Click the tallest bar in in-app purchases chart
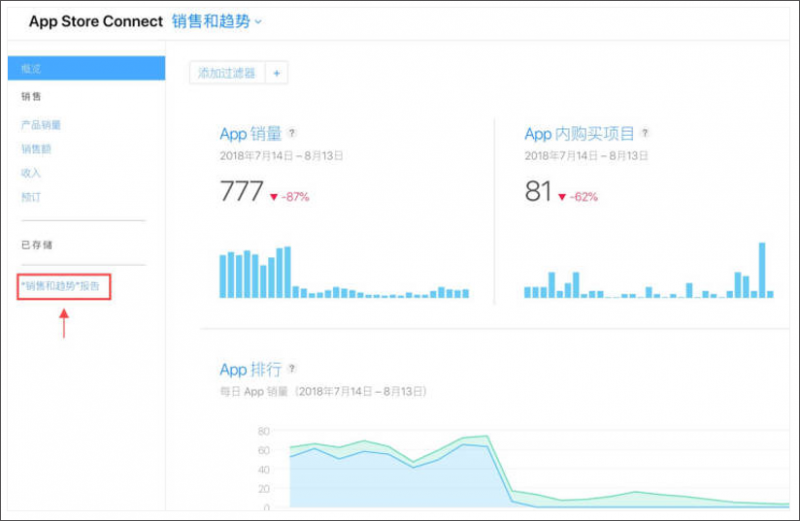The height and width of the screenshot is (521, 800). (762, 270)
